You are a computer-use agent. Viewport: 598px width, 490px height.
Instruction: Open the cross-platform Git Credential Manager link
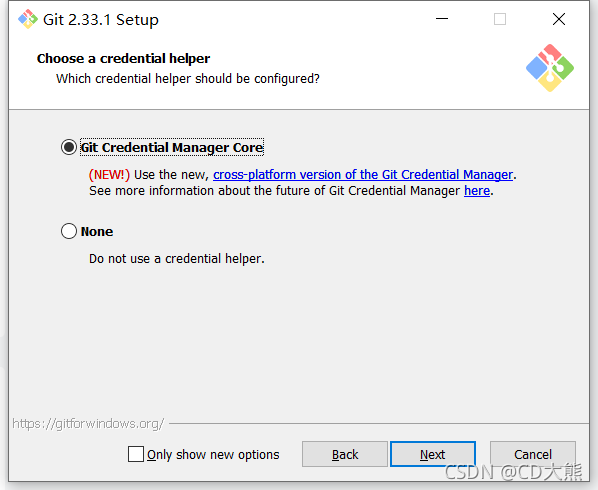pos(363,175)
